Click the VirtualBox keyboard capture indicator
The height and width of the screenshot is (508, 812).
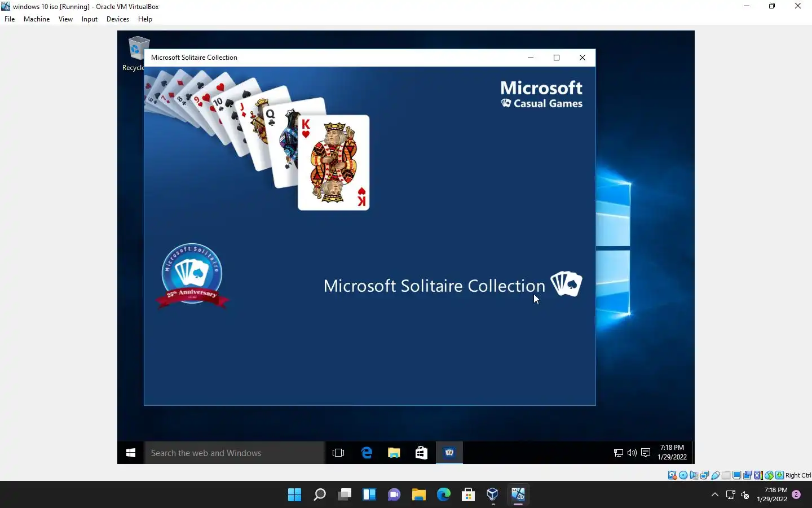[x=779, y=475]
